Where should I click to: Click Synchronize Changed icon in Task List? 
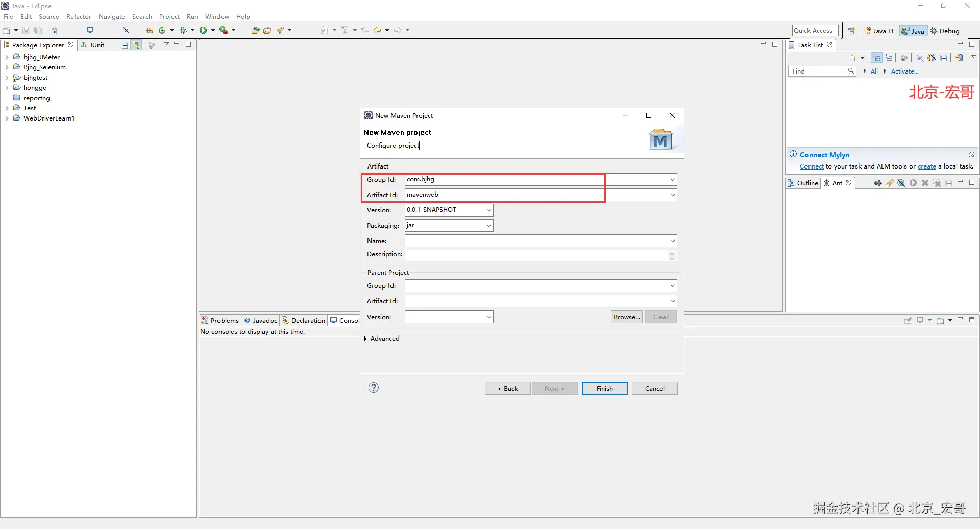click(959, 58)
